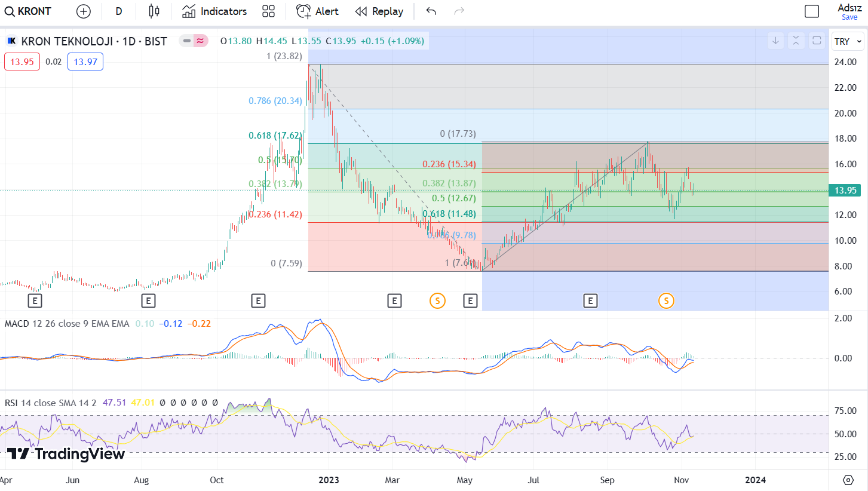The width and height of the screenshot is (868, 491).
Task: Save the Adsız chart layout
Action: tap(849, 11)
